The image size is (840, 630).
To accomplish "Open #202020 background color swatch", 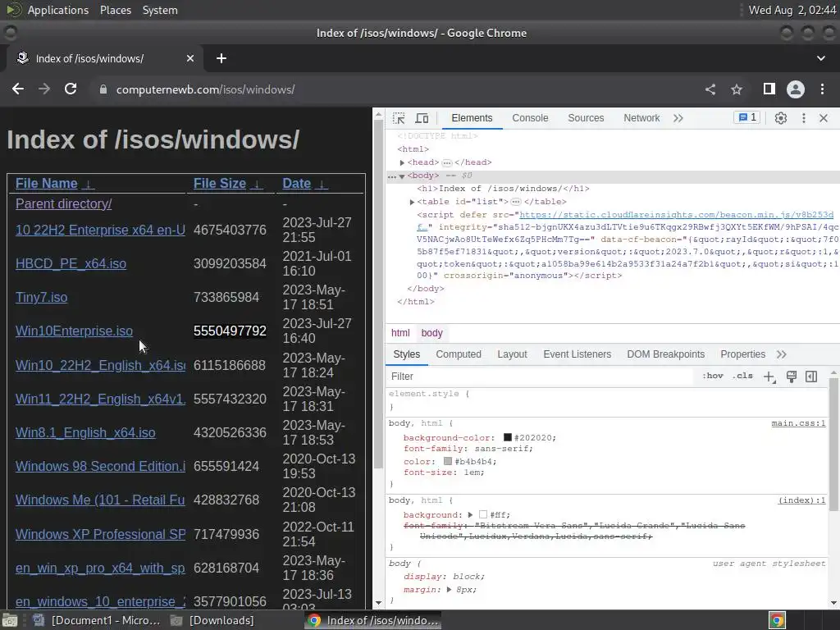I will (x=507, y=438).
